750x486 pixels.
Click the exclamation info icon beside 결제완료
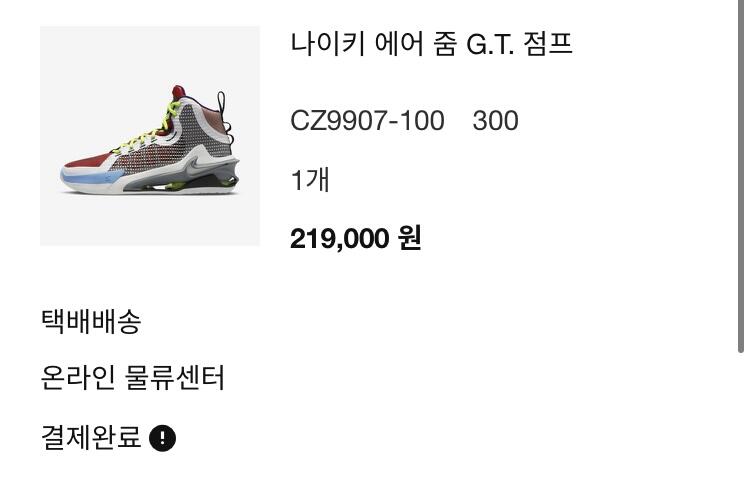163,438
